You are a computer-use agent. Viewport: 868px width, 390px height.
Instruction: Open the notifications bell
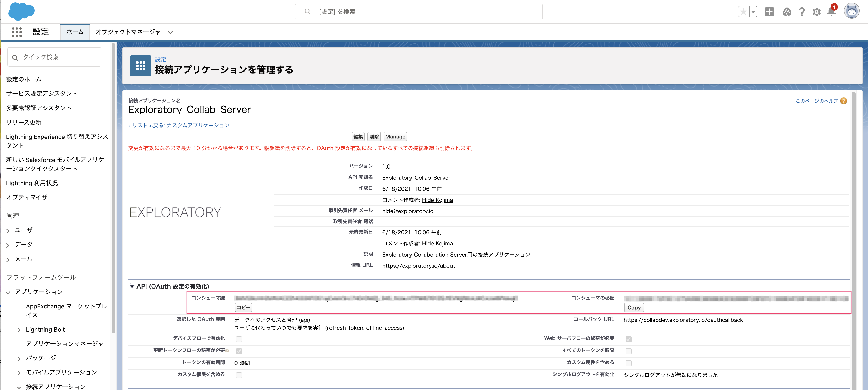pos(832,12)
